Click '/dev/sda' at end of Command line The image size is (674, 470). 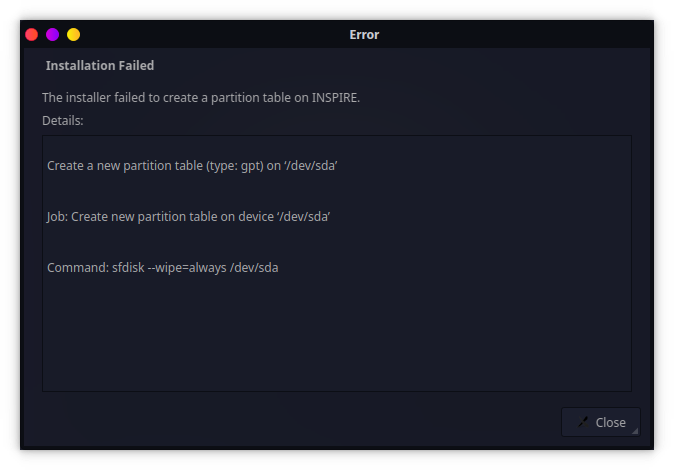click(254, 268)
